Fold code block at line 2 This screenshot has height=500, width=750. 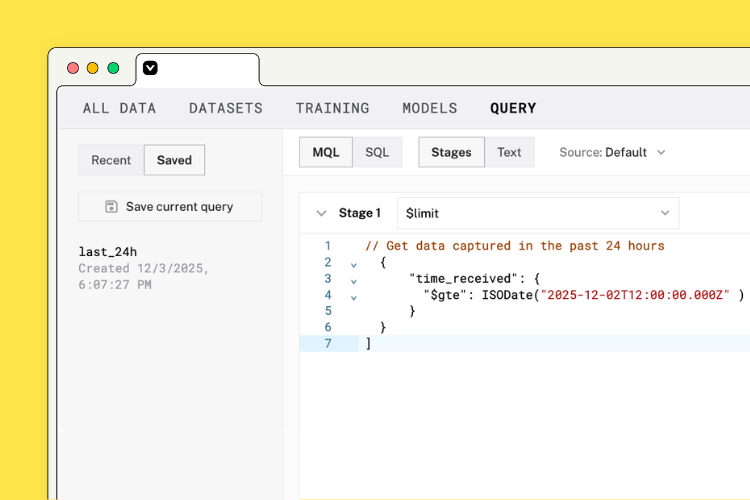353,265
